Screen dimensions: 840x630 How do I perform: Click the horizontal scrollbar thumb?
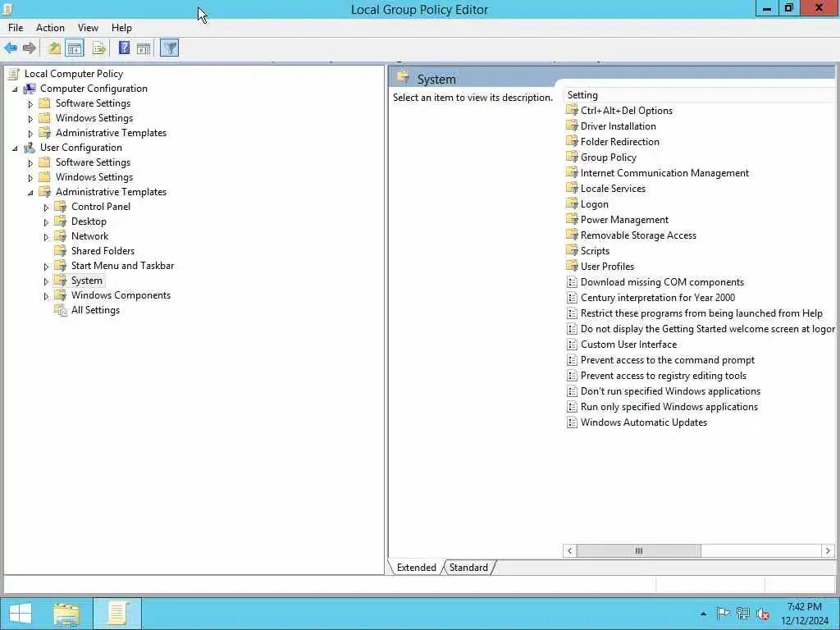coord(638,550)
